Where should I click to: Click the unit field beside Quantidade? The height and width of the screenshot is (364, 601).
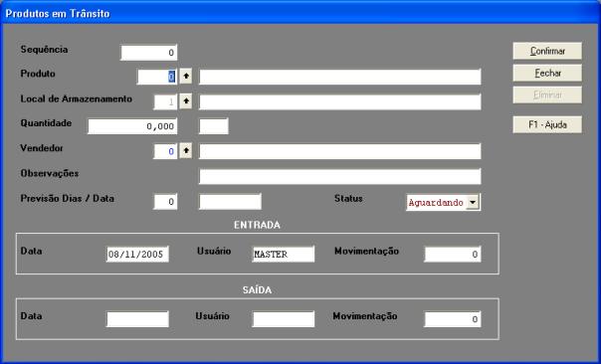[x=214, y=126]
